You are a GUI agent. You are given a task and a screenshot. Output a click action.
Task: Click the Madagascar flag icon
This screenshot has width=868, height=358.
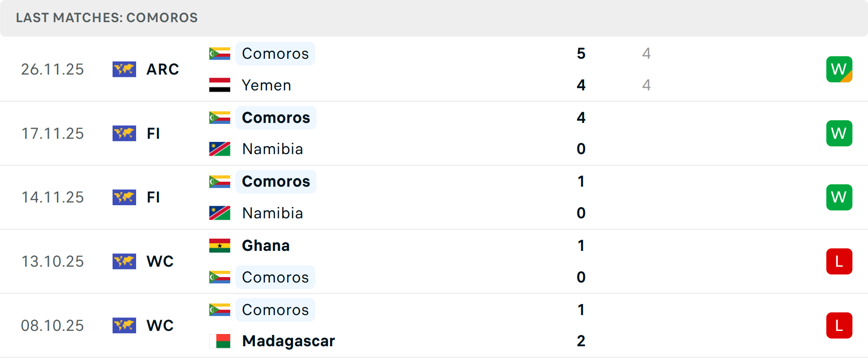tap(220, 341)
